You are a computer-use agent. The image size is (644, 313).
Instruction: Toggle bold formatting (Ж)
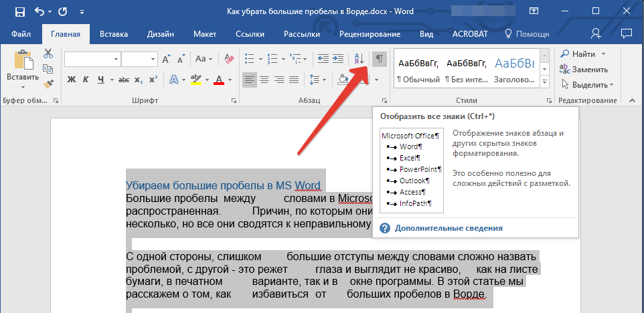(x=72, y=80)
